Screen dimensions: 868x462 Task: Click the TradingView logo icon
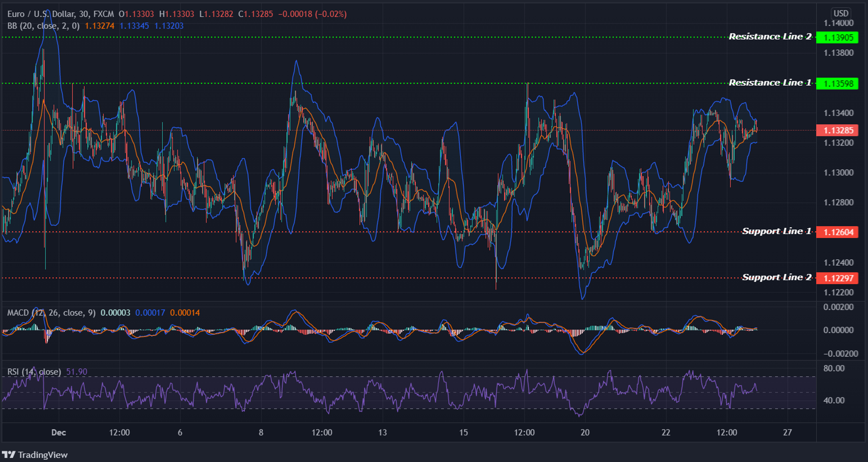pos(10,455)
